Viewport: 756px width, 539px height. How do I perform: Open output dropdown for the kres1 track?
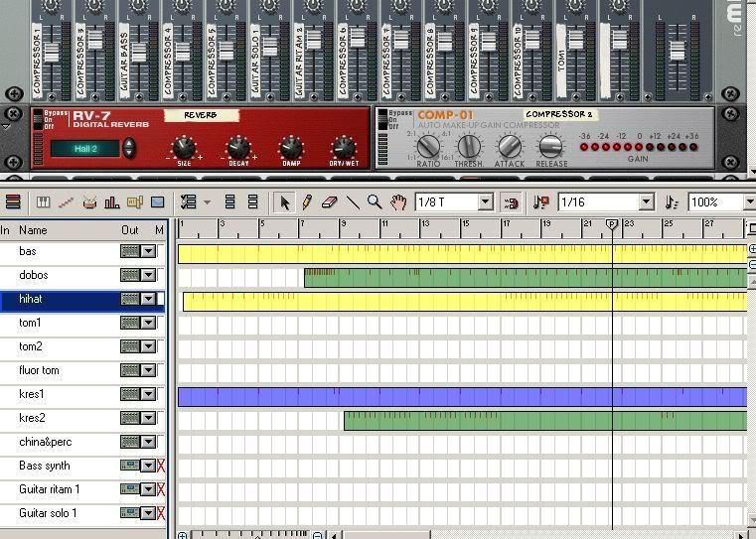pyautogui.click(x=148, y=394)
